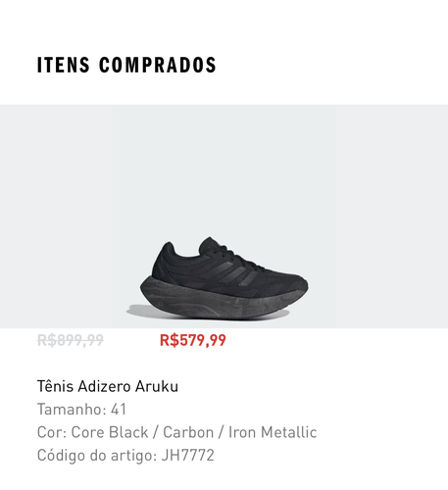Open the Tênis Adizero Aruku product link
448x490 pixels.
pos(108,386)
